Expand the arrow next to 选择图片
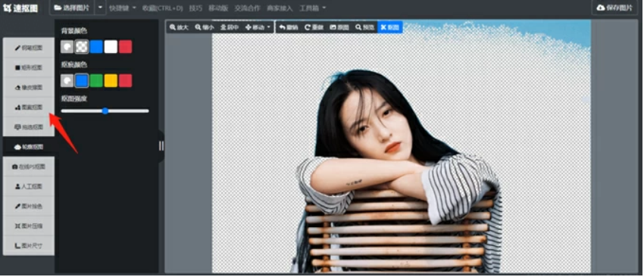Screen dimensions: 644x277 (100, 8)
